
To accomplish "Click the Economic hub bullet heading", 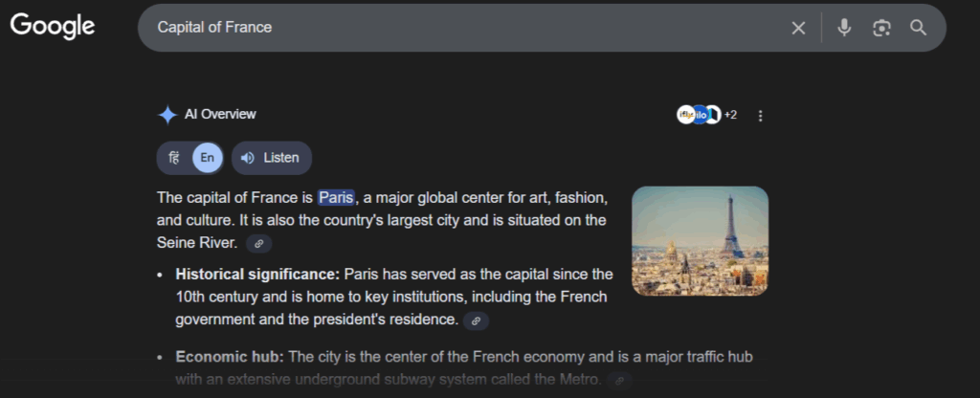I will (230, 357).
